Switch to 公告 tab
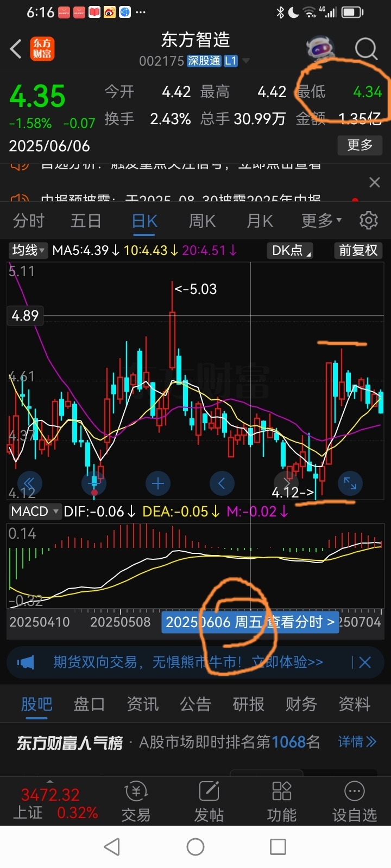 (x=195, y=704)
